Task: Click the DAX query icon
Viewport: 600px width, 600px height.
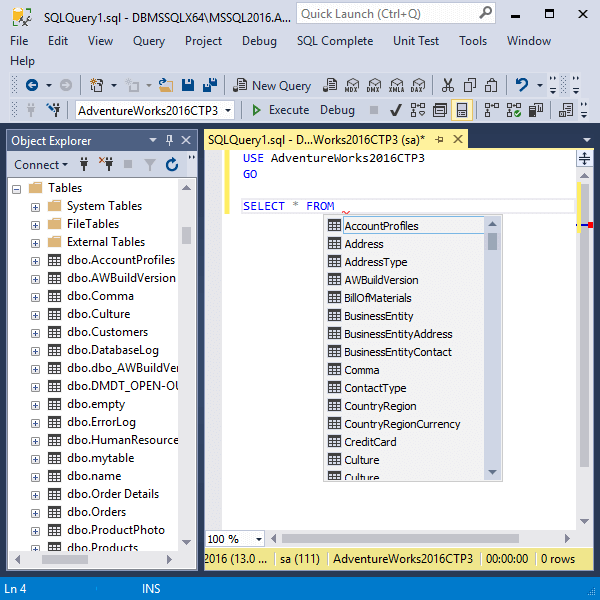Action: point(418,85)
